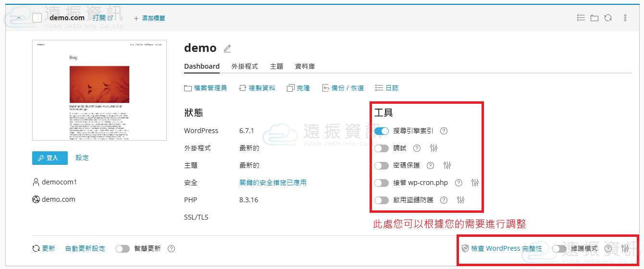Open debug settings sliders icon
Screen dimensions: 644x269
434,148
